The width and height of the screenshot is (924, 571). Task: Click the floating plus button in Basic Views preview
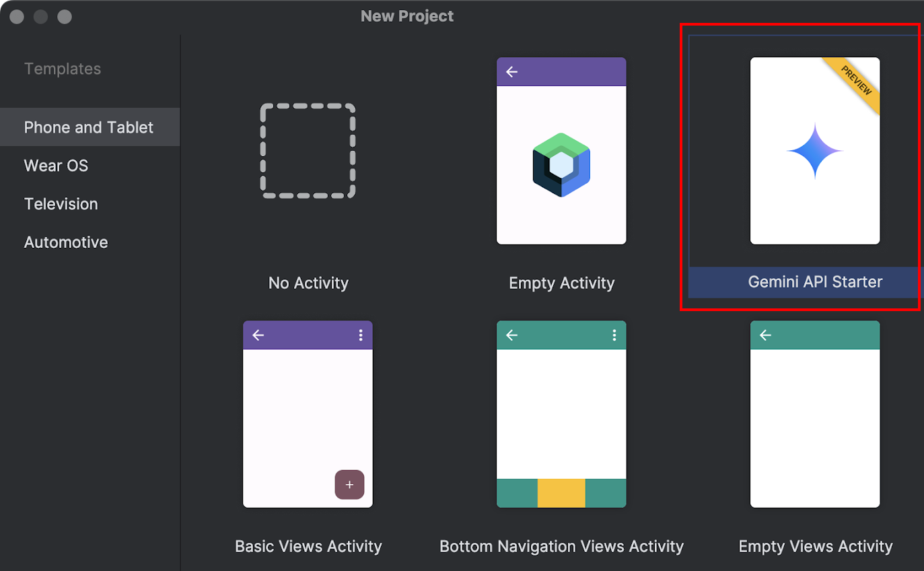click(x=349, y=484)
